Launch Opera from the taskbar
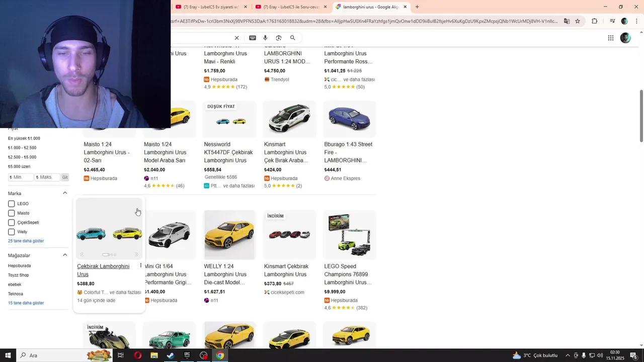Image resolution: width=644 pixels, height=362 pixels. pos(138,355)
